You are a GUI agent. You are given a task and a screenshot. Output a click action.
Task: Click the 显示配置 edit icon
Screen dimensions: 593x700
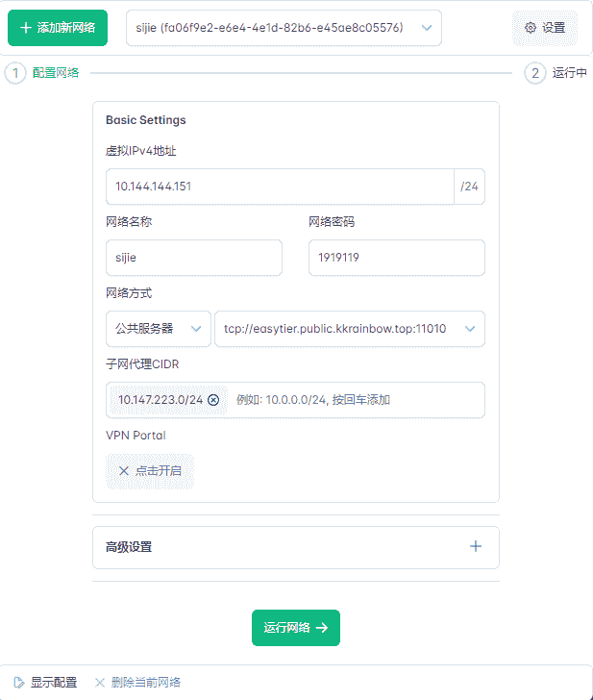point(18,683)
